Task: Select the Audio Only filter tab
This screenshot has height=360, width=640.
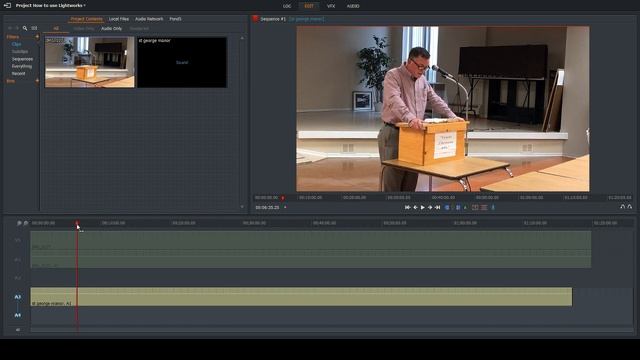Action: pyautogui.click(x=111, y=29)
